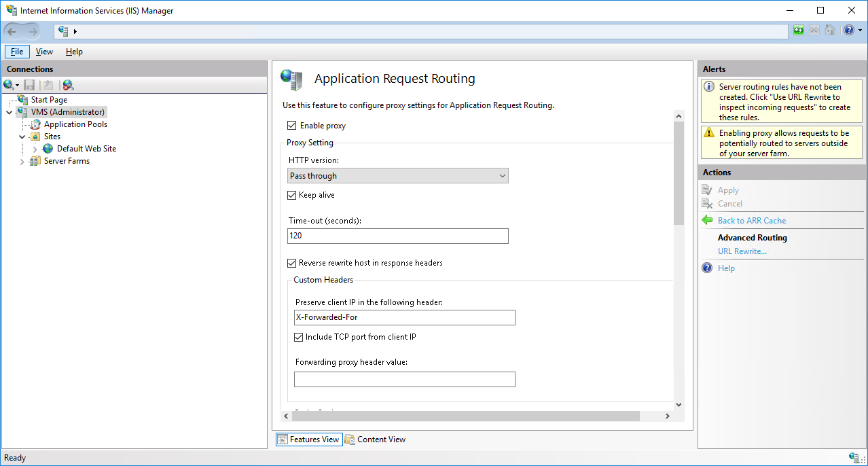868x466 pixels.
Task: Click the Up icon in Connections toolbar
Action: [x=48, y=85]
